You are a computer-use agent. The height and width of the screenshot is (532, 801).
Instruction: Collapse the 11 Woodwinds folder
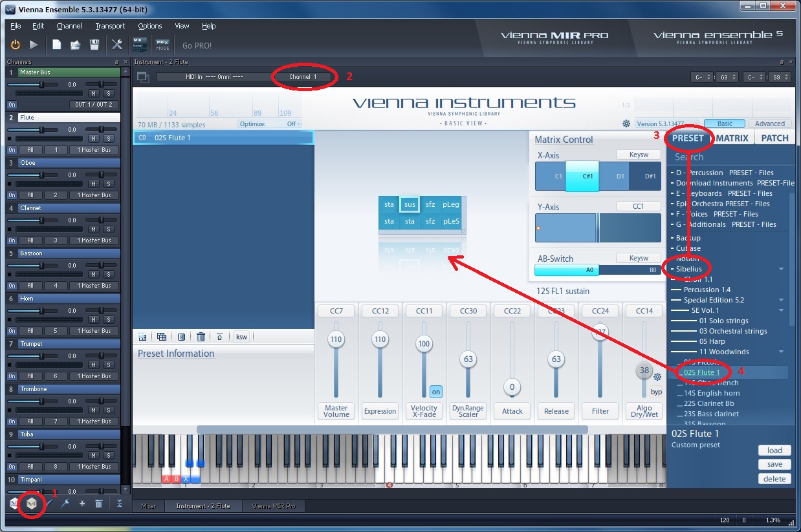[782, 352]
